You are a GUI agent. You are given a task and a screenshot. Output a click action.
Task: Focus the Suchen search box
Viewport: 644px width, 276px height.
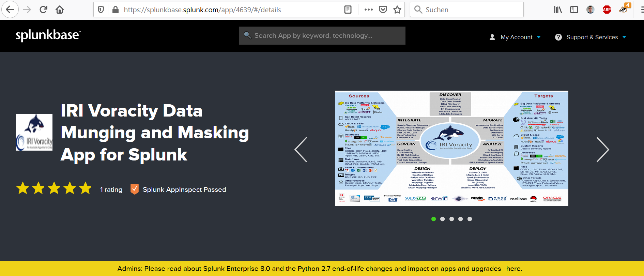pyautogui.click(x=467, y=10)
